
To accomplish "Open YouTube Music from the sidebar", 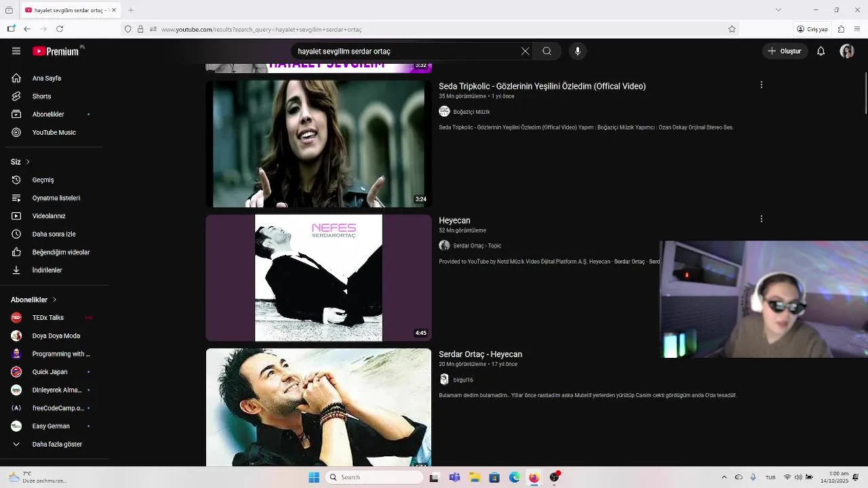I will tap(54, 132).
